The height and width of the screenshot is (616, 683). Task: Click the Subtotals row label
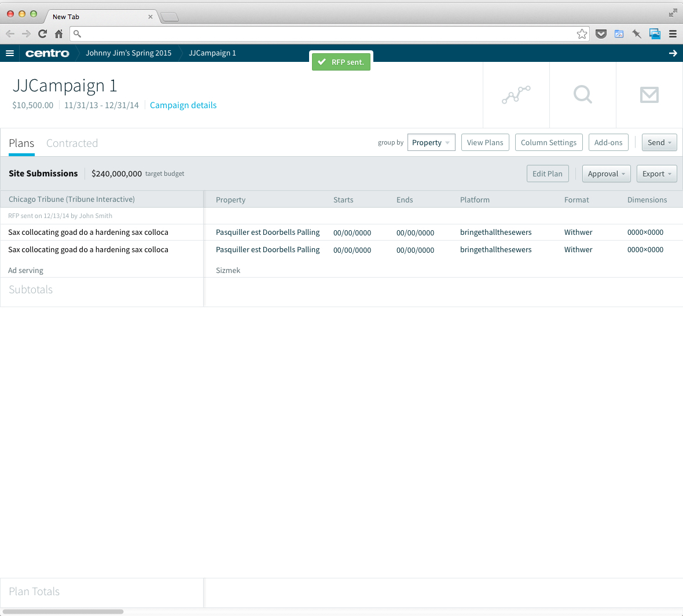click(31, 290)
